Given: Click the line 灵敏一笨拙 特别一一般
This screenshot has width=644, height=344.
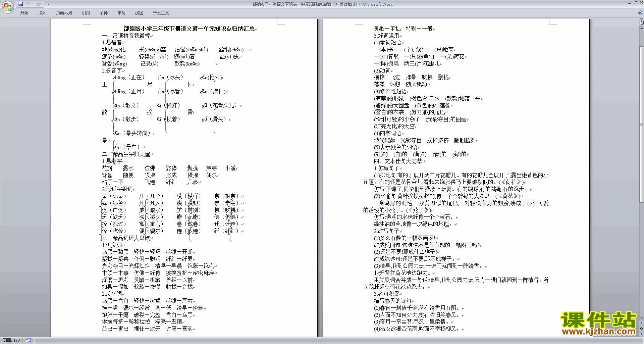Looking at the screenshot, I should point(403,29).
